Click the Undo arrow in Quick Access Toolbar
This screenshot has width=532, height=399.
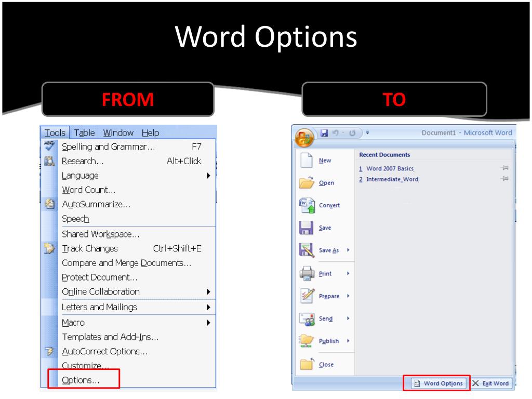336,133
